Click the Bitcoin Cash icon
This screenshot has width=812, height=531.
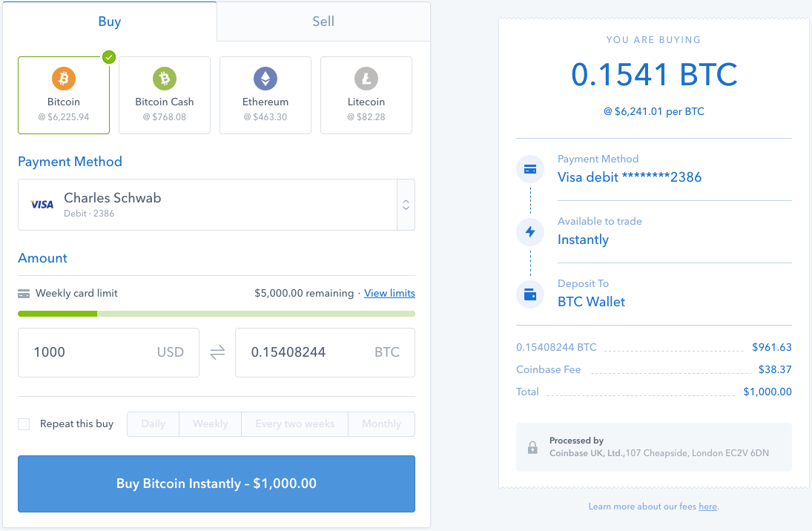(x=164, y=77)
